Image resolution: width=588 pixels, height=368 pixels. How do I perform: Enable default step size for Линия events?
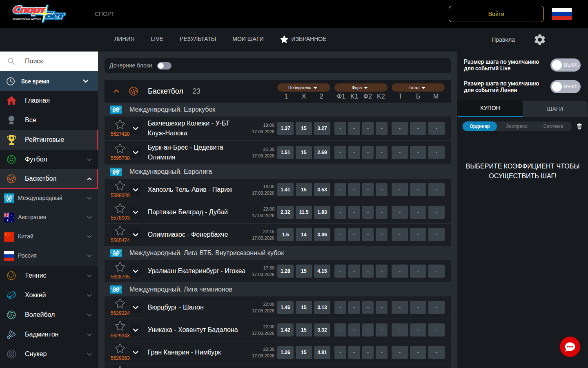pyautogui.click(x=565, y=87)
